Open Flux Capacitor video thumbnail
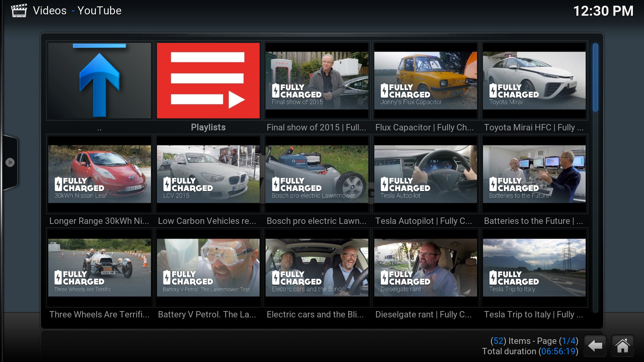The height and width of the screenshot is (362, 644). tap(425, 80)
